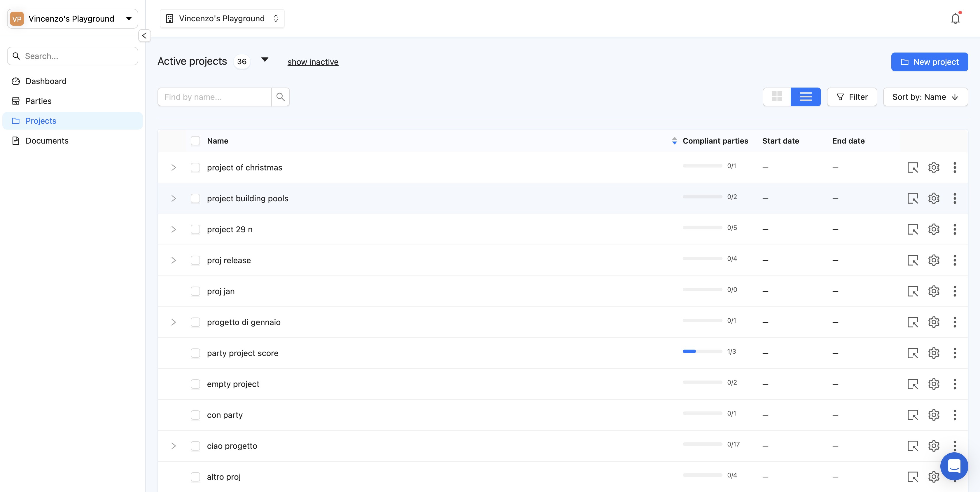The height and width of the screenshot is (492, 980).
Task: Switch to grid view layout
Action: point(776,97)
